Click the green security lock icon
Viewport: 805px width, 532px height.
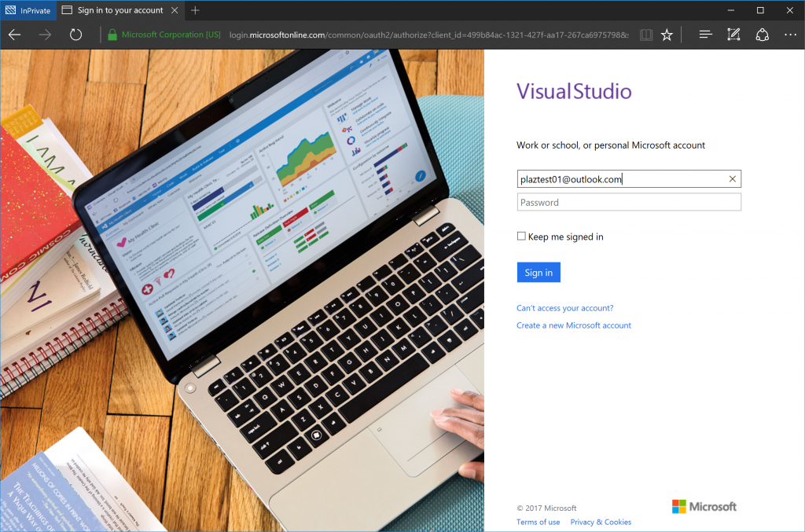click(x=112, y=35)
